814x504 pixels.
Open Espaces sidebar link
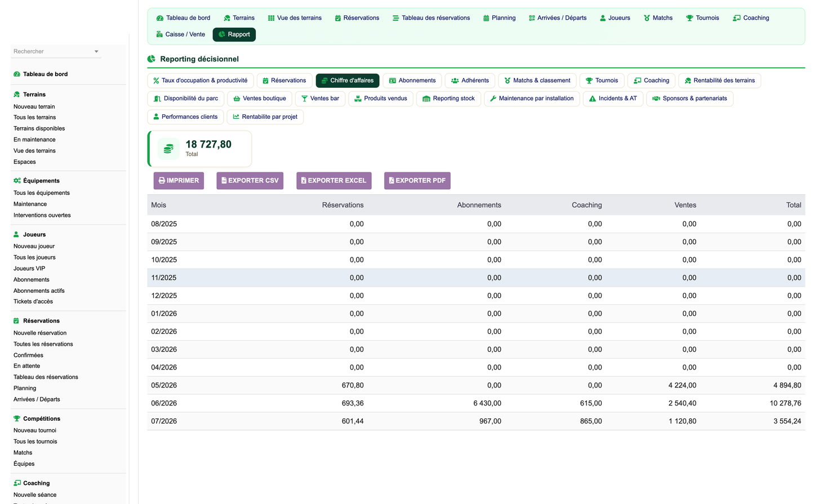point(25,162)
